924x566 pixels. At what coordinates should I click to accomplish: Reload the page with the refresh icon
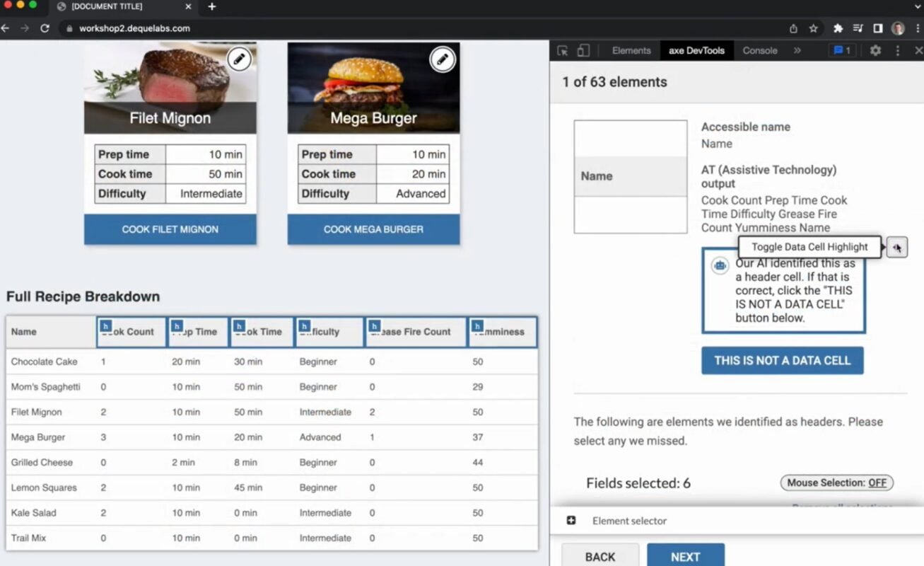click(x=45, y=28)
